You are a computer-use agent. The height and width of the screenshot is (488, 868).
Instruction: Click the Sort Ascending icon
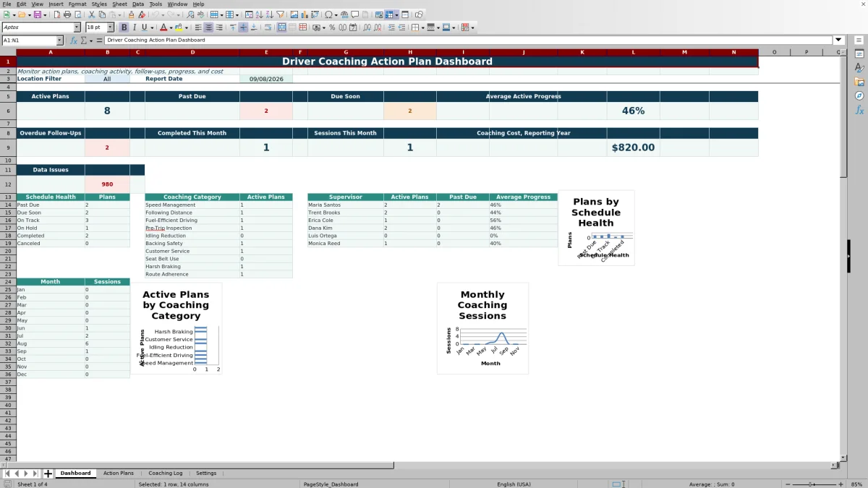coord(259,14)
